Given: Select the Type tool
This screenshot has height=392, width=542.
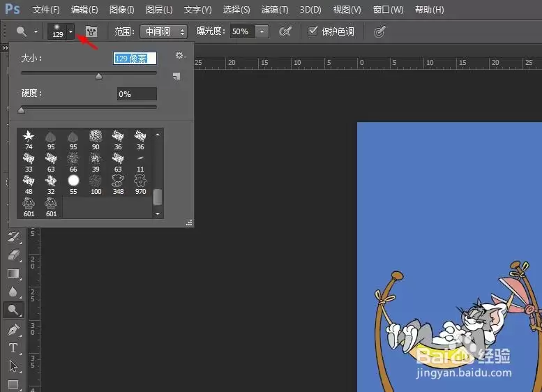Looking at the screenshot, I should [x=13, y=348].
